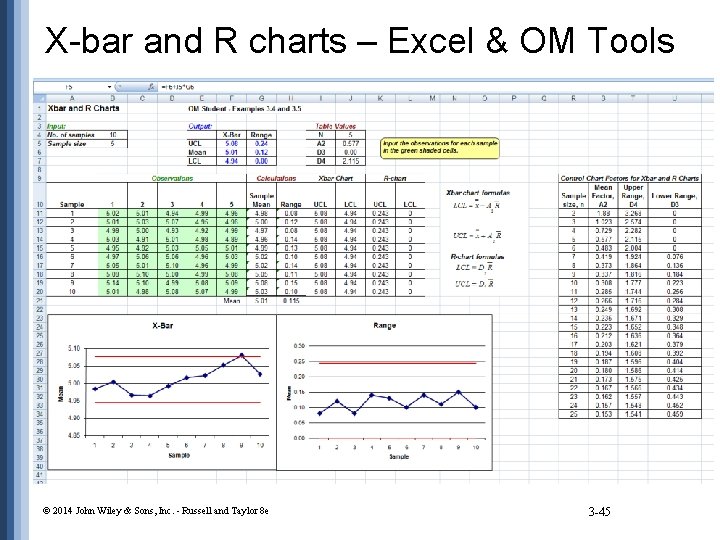Select the A2 table value 0.577

(350, 144)
